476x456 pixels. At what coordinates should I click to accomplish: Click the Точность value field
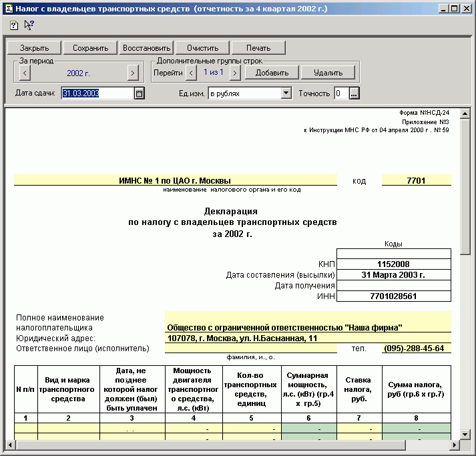tap(342, 93)
